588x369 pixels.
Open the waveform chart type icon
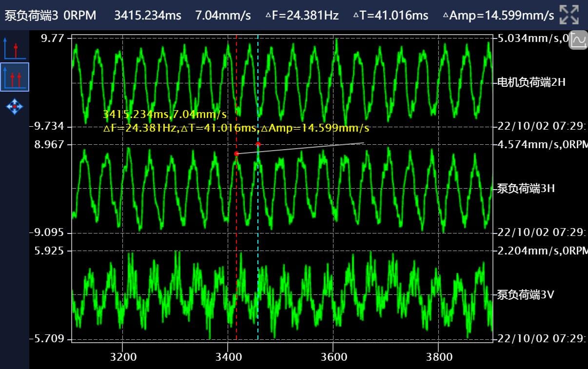579,40
